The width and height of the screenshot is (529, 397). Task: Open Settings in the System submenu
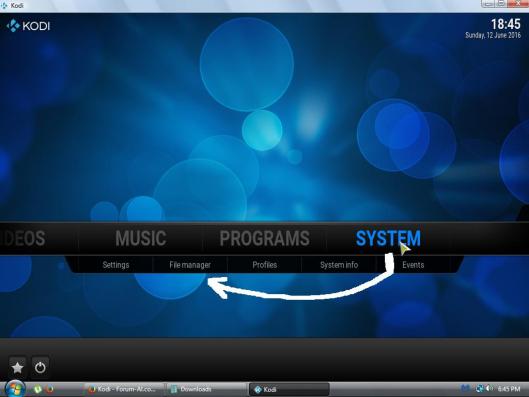[116, 265]
